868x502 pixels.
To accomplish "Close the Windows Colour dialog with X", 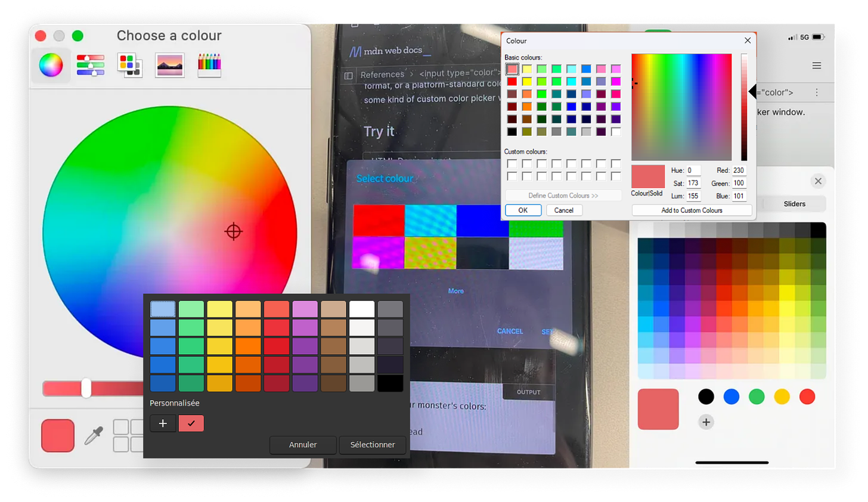I will pos(748,41).
